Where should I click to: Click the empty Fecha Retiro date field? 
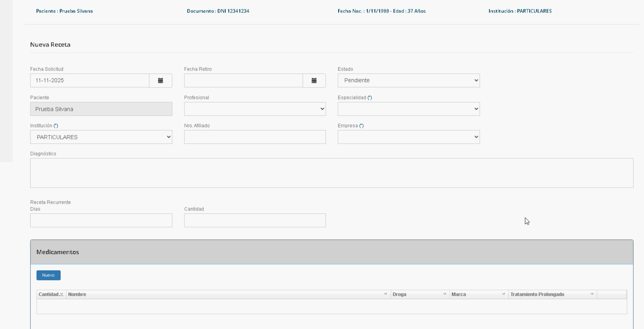coord(243,80)
